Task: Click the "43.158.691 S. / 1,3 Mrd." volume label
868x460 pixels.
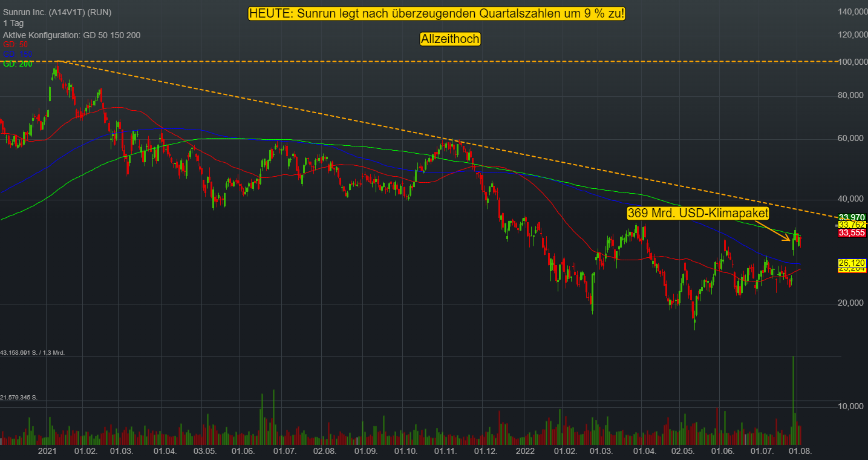Action: point(33,352)
